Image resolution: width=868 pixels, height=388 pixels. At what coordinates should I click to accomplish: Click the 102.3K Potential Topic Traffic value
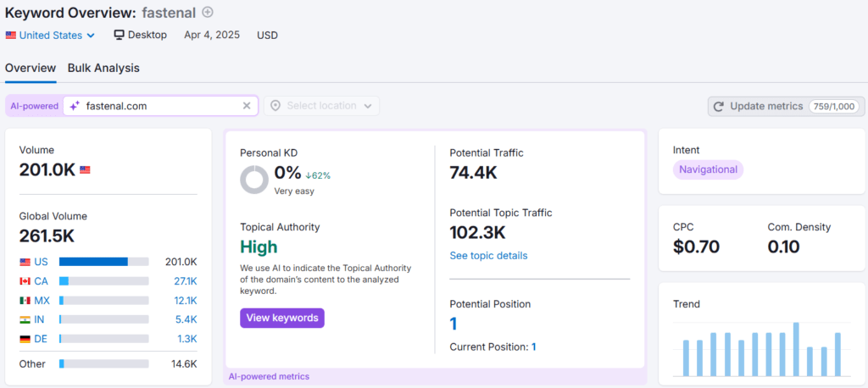click(x=478, y=232)
